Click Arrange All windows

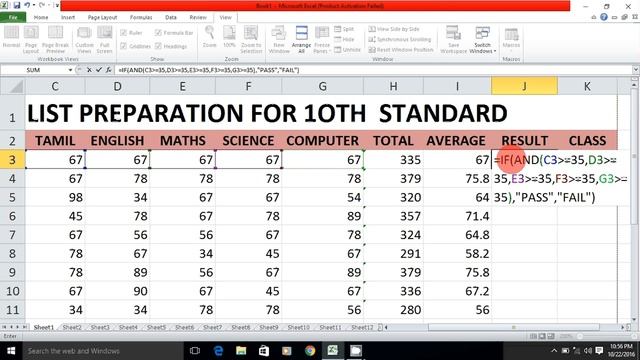coord(302,40)
